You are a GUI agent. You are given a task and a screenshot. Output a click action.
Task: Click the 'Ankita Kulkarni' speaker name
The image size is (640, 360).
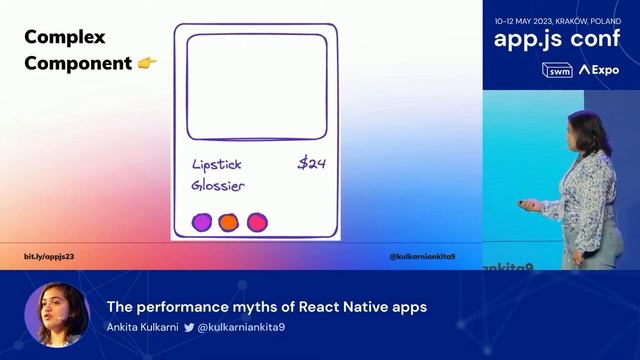142,327
